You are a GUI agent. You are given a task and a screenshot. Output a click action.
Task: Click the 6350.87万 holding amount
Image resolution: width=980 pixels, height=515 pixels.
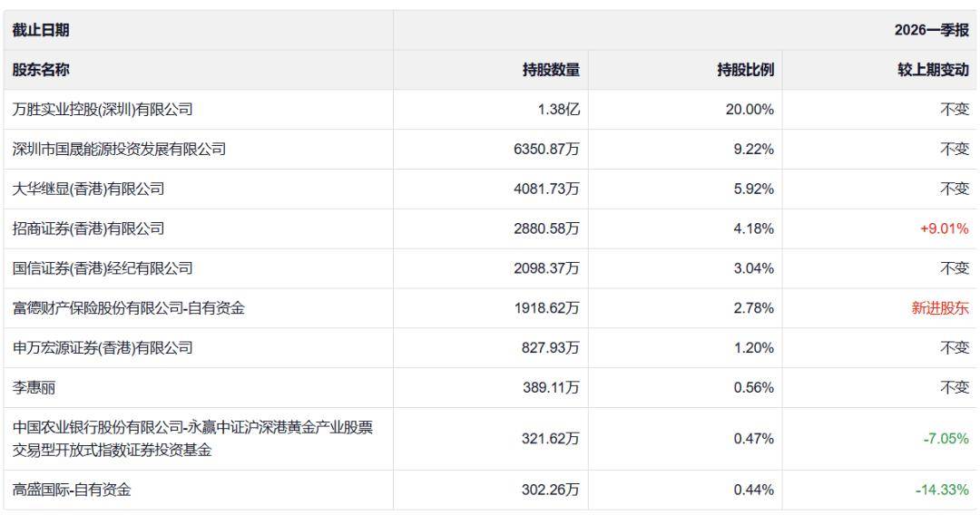click(x=547, y=150)
